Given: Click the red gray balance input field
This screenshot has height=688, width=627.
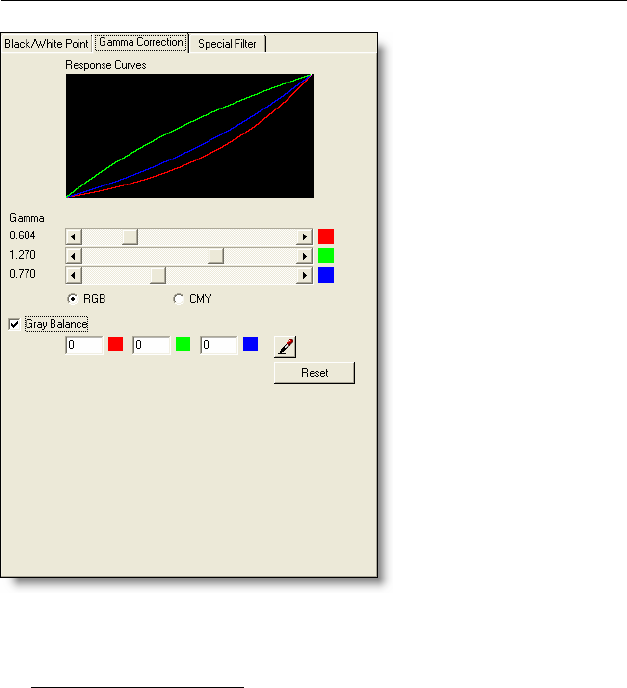Looking at the screenshot, I should pyautogui.click(x=84, y=345).
